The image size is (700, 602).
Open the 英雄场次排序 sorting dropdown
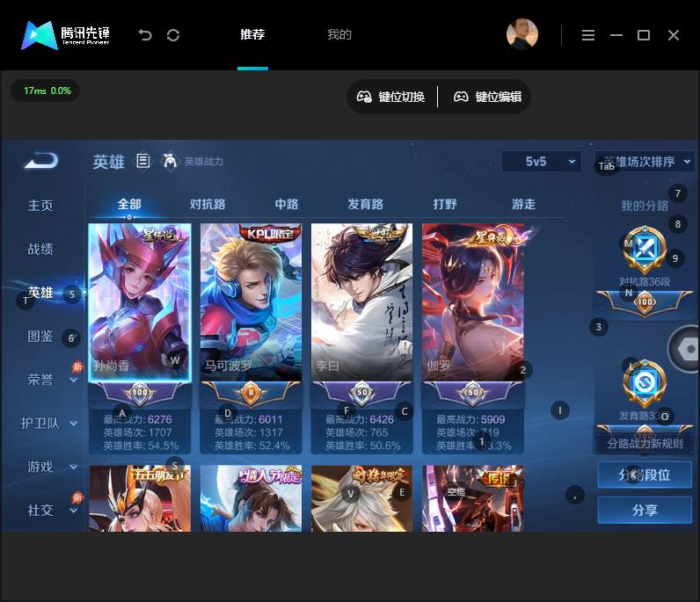(645, 162)
